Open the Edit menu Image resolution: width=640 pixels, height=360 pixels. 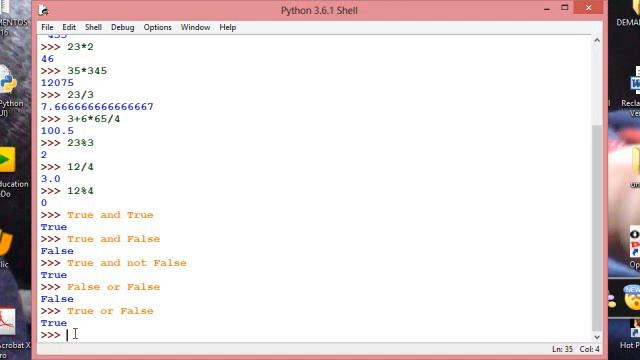tap(69, 27)
